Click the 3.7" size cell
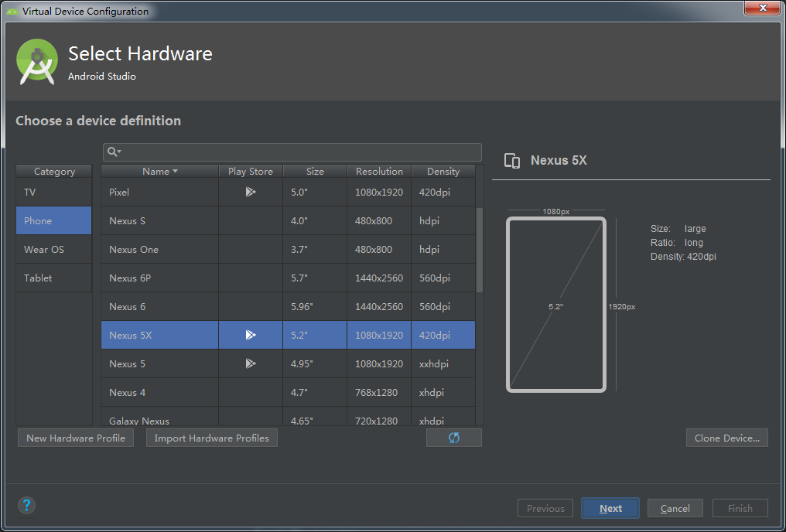Image resolution: width=786 pixels, height=532 pixels. click(315, 249)
